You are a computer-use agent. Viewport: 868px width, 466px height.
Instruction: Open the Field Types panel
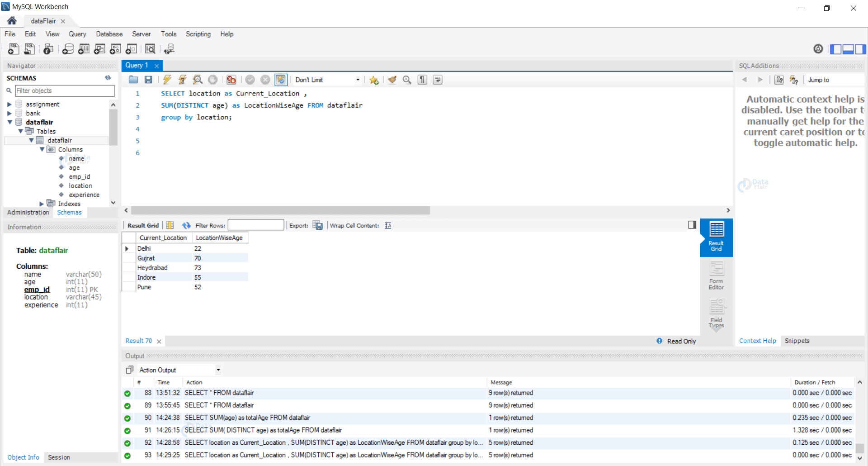(716, 312)
